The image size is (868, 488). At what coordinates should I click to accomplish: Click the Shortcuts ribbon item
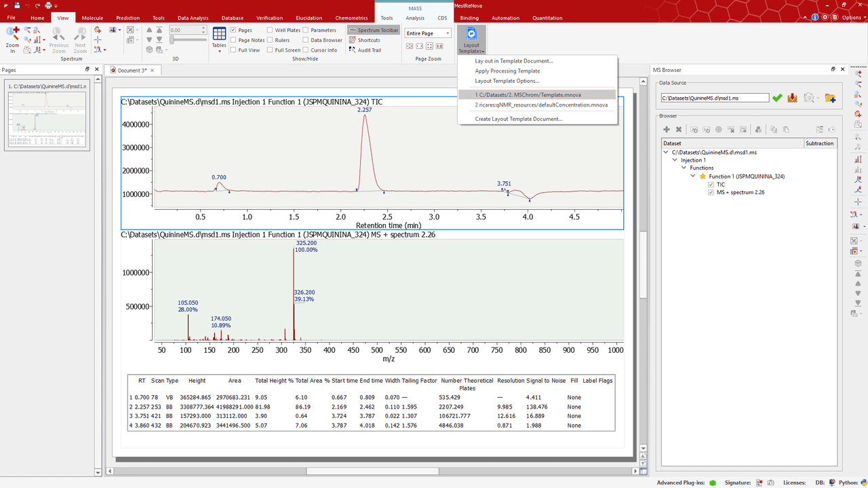364,40
